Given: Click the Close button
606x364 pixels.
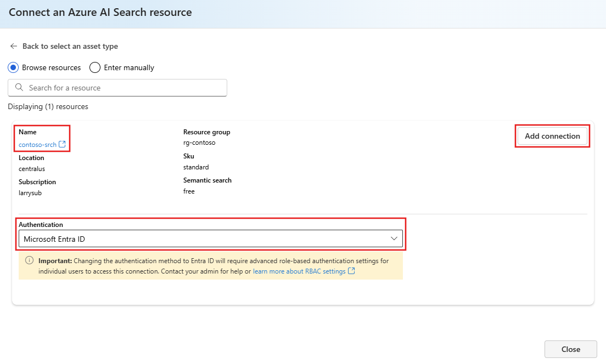Looking at the screenshot, I should point(570,349).
